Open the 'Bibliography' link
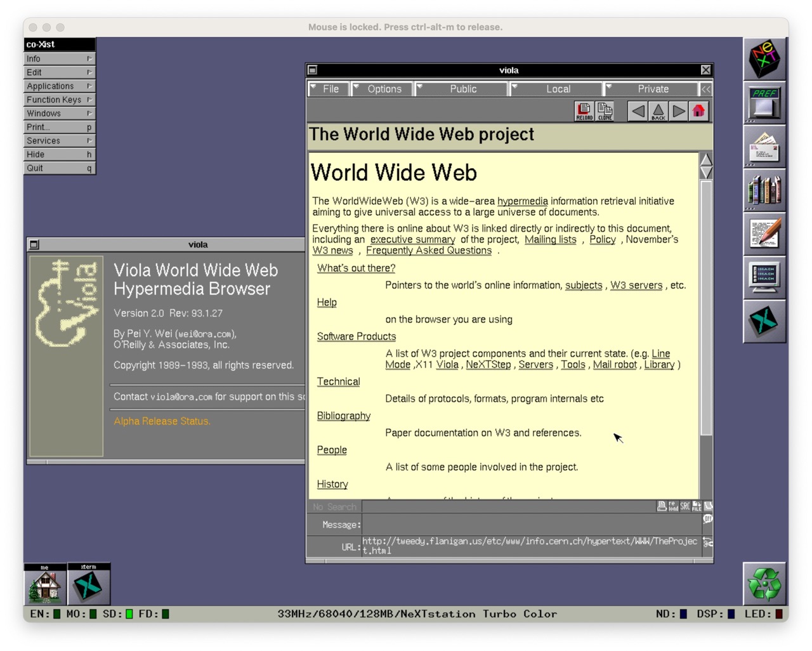 click(x=343, y=416)
